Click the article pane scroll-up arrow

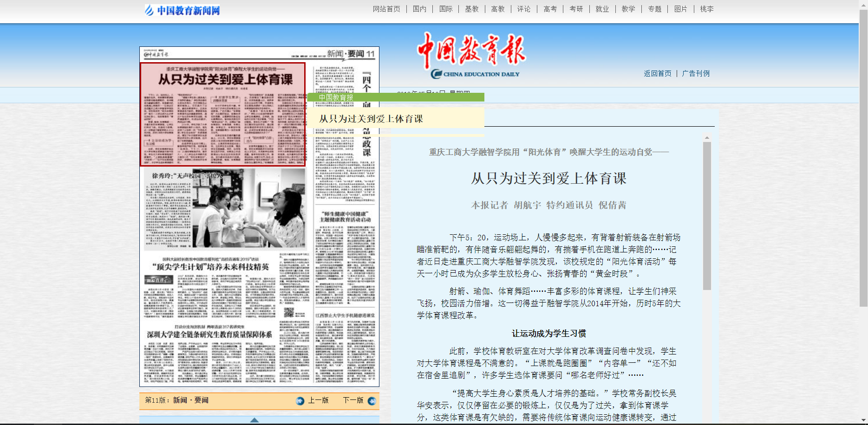(706, 138)
